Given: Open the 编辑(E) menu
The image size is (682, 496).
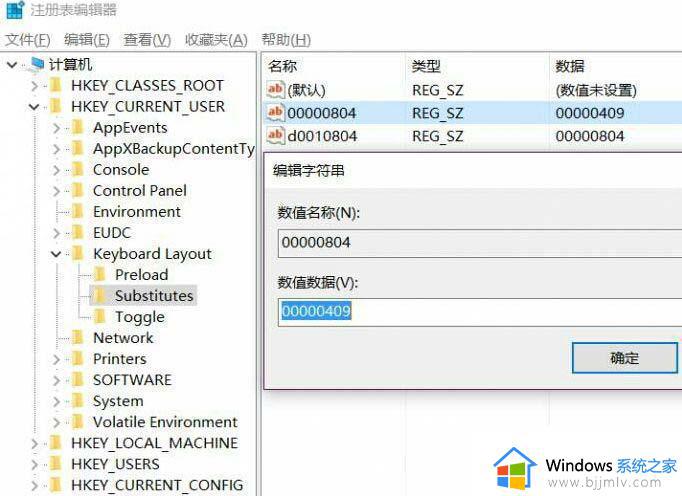Looking at the screenshot, I should pyautogui.click(x=87, y=40).
